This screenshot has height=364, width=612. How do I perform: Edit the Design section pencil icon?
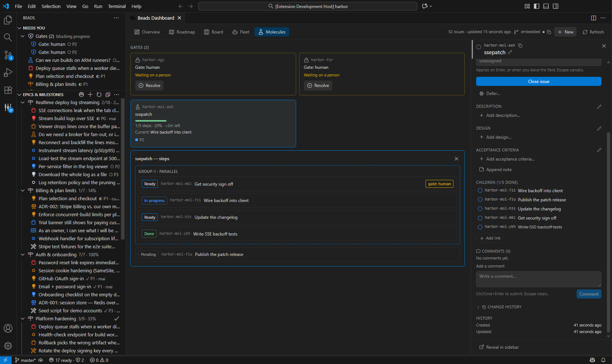pyautogui.click(x=599, y=128)
